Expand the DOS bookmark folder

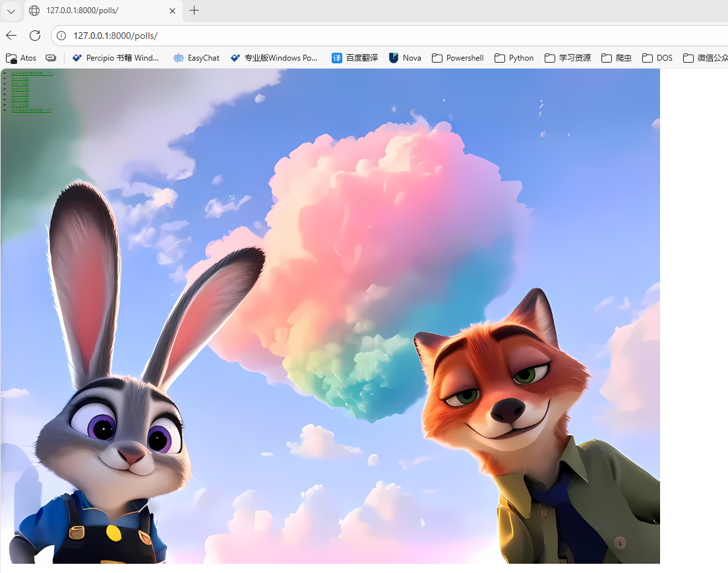(657, 58)
